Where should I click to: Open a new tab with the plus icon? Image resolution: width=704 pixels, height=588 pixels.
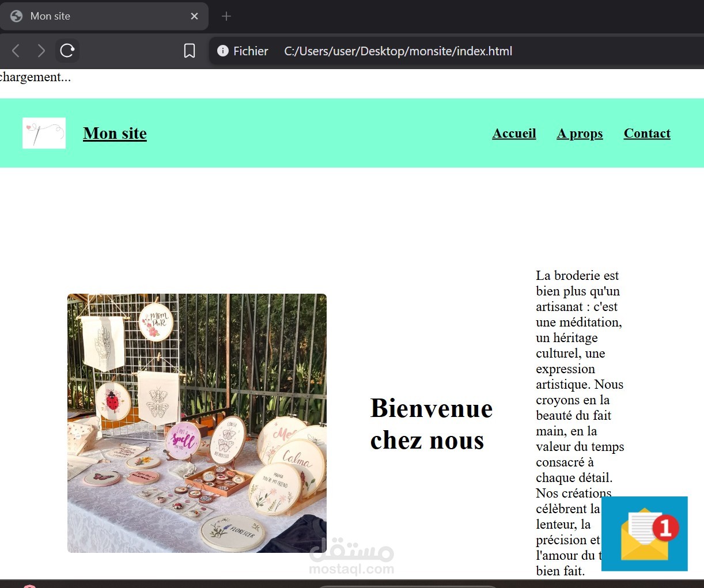(226, 16)
